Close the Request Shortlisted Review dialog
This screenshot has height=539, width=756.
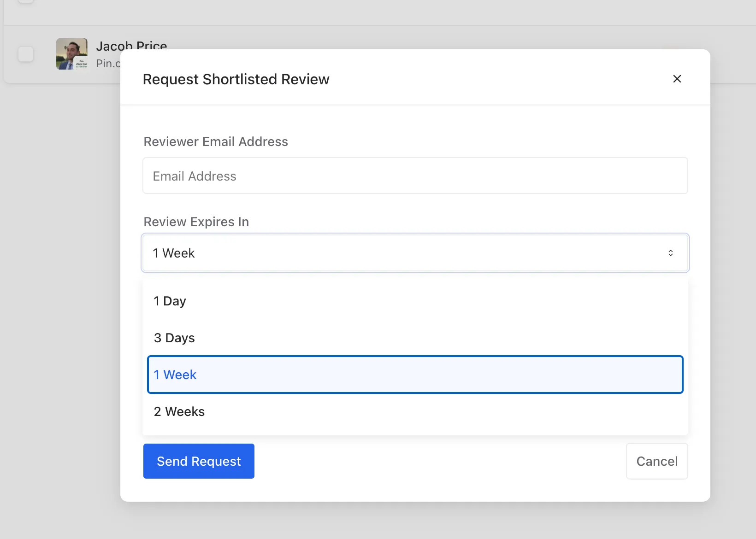coord(677,79)
